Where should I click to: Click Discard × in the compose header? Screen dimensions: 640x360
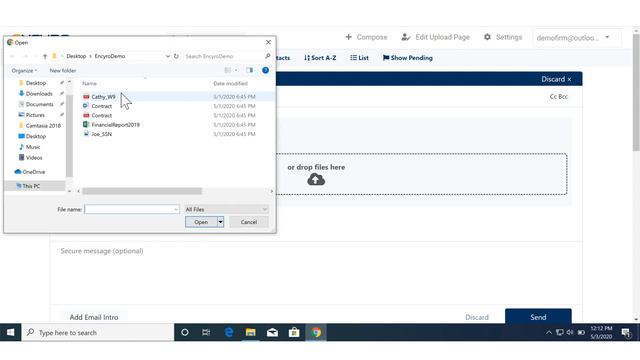556,79
